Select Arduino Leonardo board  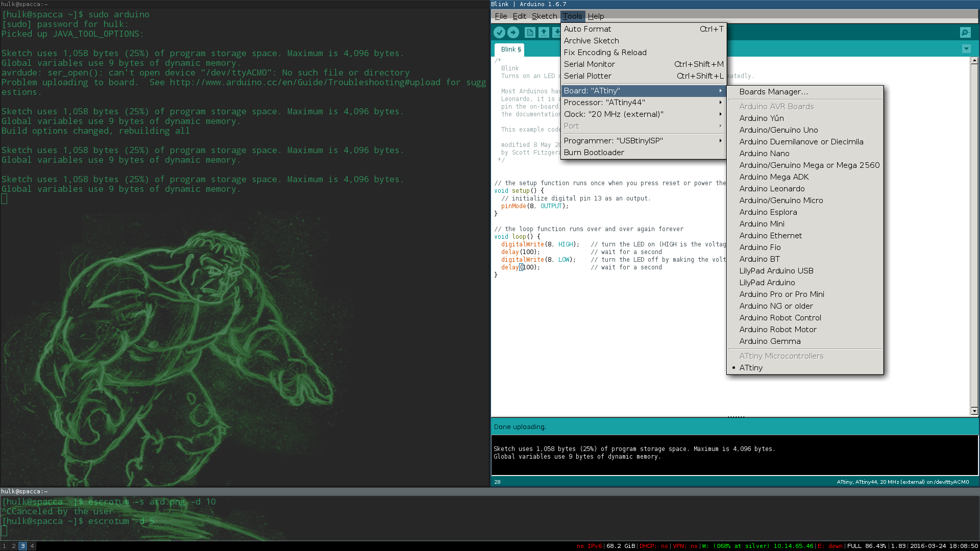coord(805,189)
